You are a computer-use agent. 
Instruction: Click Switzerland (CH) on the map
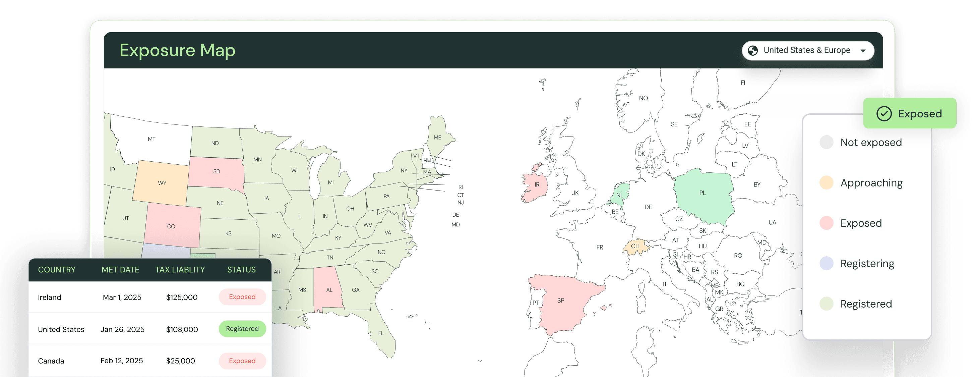pyautogui.click(x=635, y=247)
